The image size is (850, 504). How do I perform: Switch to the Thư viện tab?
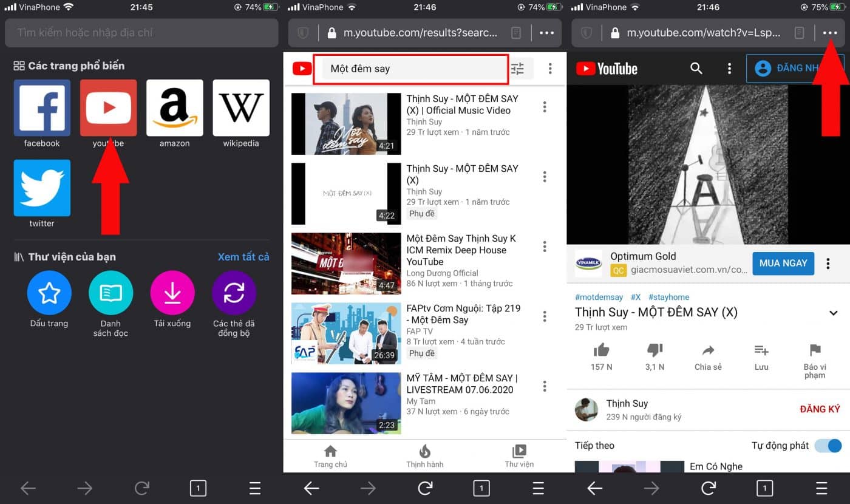pyautogui.click(x=519, y=455)
